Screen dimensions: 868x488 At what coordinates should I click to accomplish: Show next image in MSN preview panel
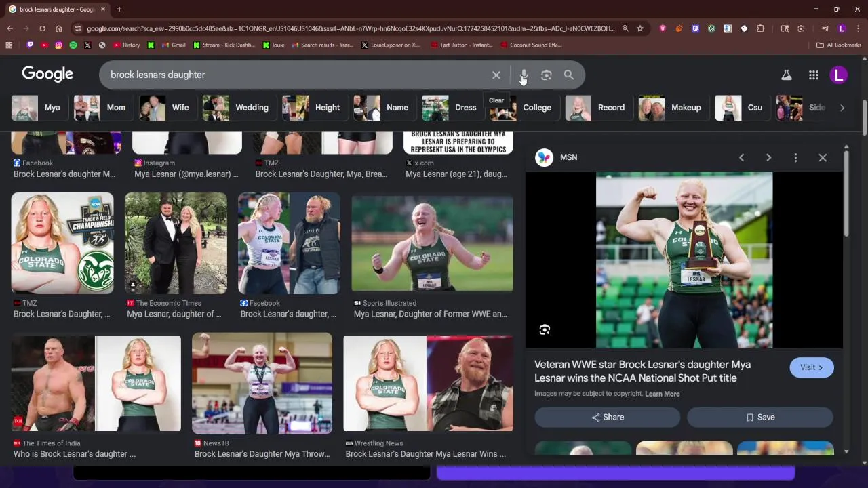pos(768,157)
